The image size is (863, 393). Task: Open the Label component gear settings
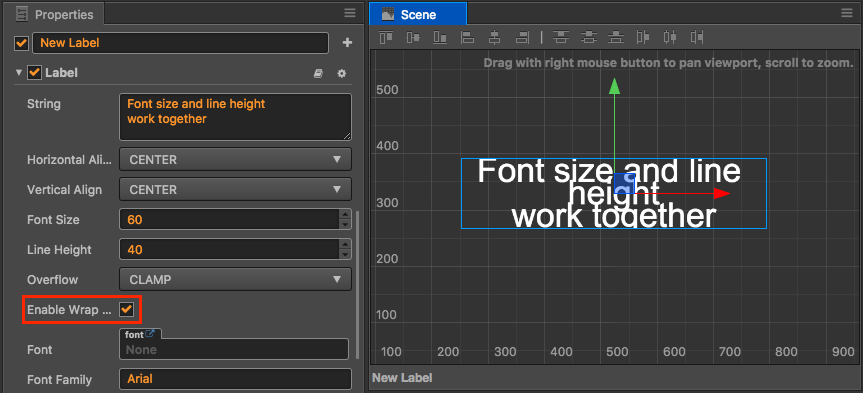pyautogui.click(x=342, y=73)
